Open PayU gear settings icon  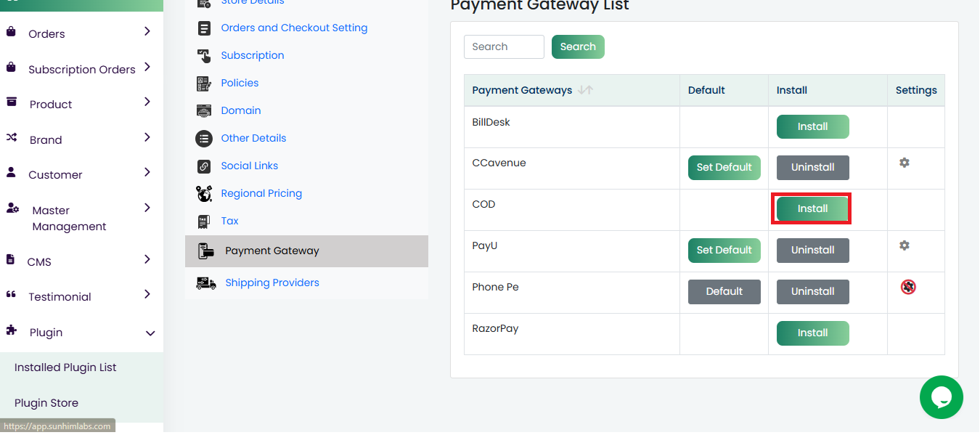904,245
